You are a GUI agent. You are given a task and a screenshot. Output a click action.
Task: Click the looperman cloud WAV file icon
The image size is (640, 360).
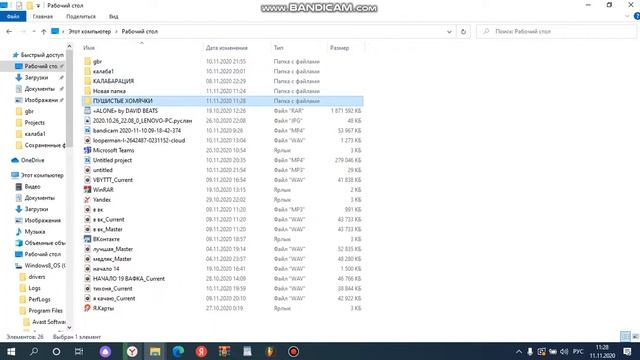tap(87, 140)
